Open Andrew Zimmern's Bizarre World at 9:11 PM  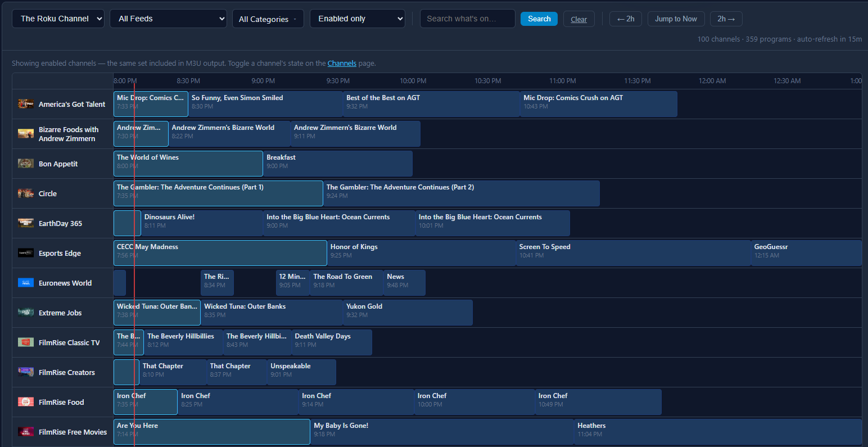click(355, 134)
